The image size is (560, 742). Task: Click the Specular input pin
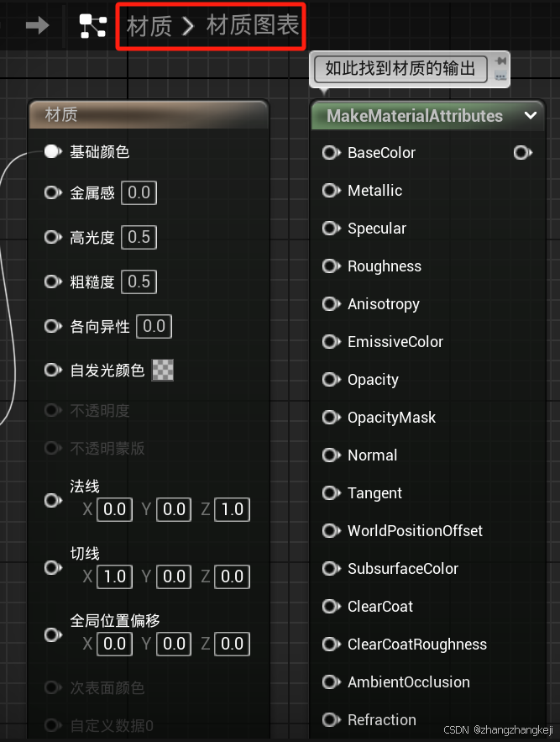331,229
